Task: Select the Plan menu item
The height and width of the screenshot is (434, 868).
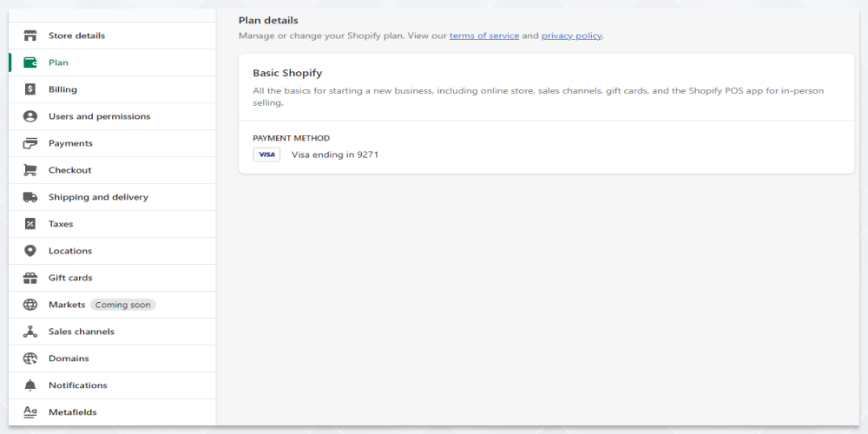Action: [112, 62]
